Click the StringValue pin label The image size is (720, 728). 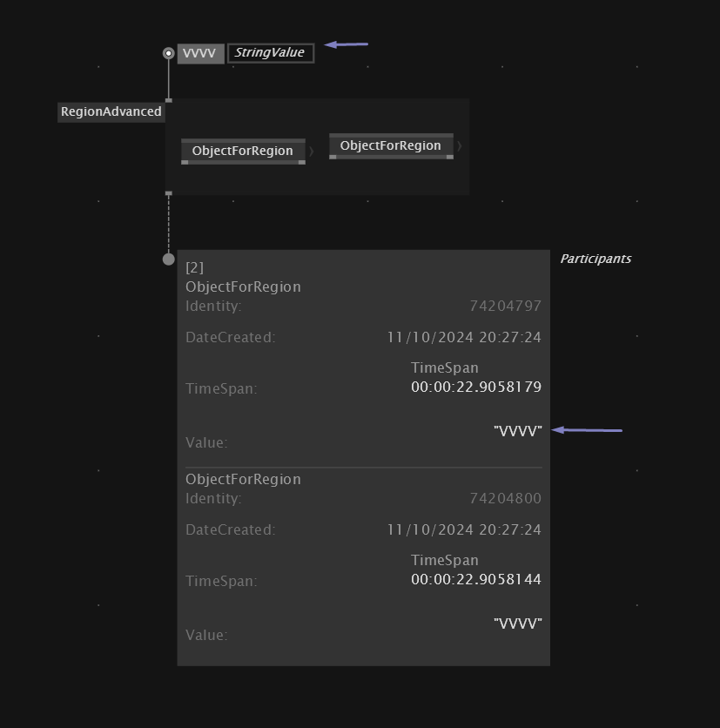[271, 53]
